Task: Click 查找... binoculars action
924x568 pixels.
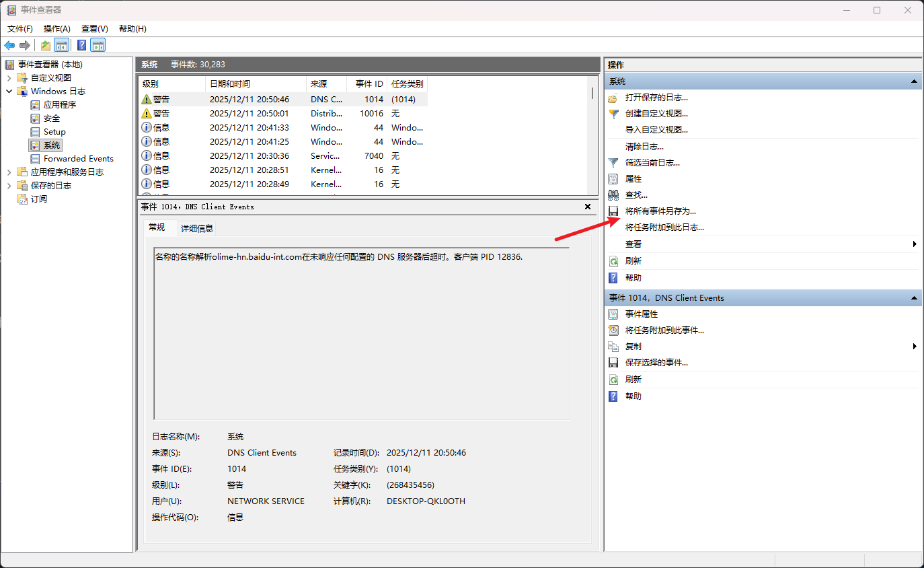Action: click(x=636, y=194)
